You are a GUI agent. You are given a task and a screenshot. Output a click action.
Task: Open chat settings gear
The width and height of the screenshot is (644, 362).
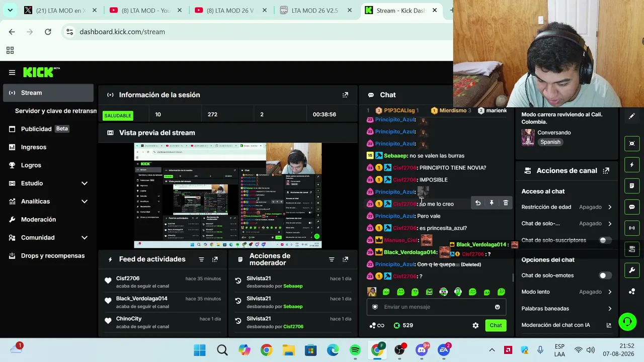(475, 325)
